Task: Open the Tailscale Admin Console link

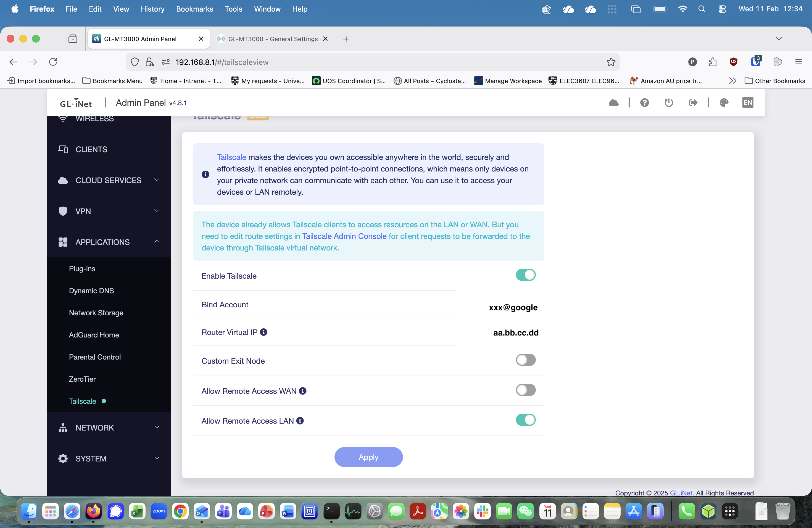Action: click(344, 236)
